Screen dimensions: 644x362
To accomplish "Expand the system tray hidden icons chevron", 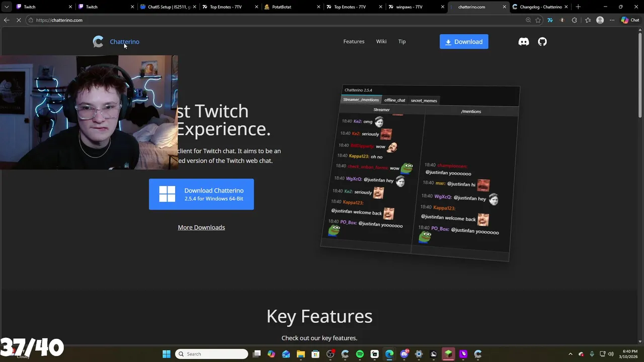I will (571, 354).
